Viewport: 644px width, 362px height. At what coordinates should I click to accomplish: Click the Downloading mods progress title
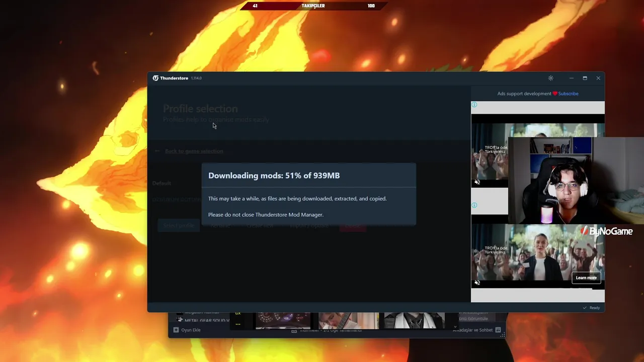click(274, 175)
